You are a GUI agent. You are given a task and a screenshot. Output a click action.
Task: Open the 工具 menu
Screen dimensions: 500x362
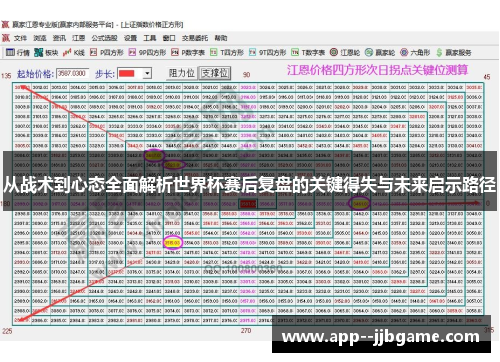pyautogui.click(x=150, y=38)
